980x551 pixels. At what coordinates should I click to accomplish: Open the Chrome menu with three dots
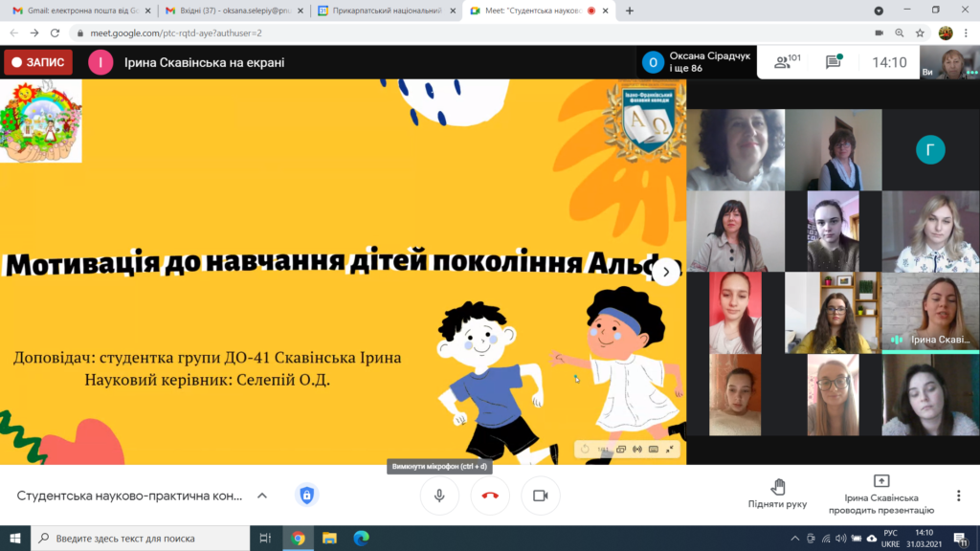(967, 33)
